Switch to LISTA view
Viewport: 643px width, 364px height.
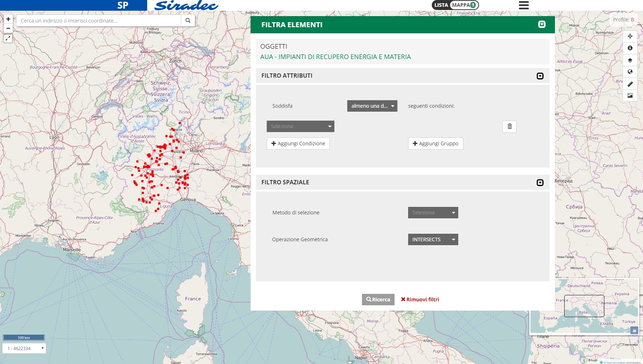(x=441, y=5)
